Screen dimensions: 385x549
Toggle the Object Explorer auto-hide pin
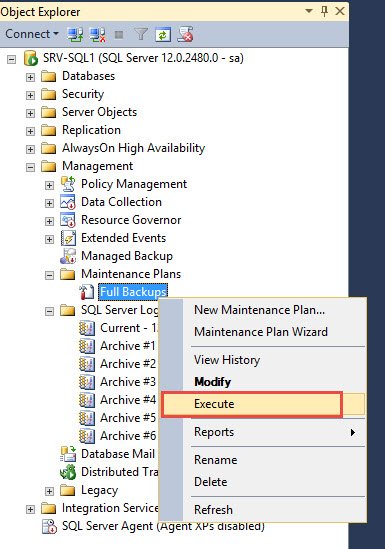(x=324, y=11)
